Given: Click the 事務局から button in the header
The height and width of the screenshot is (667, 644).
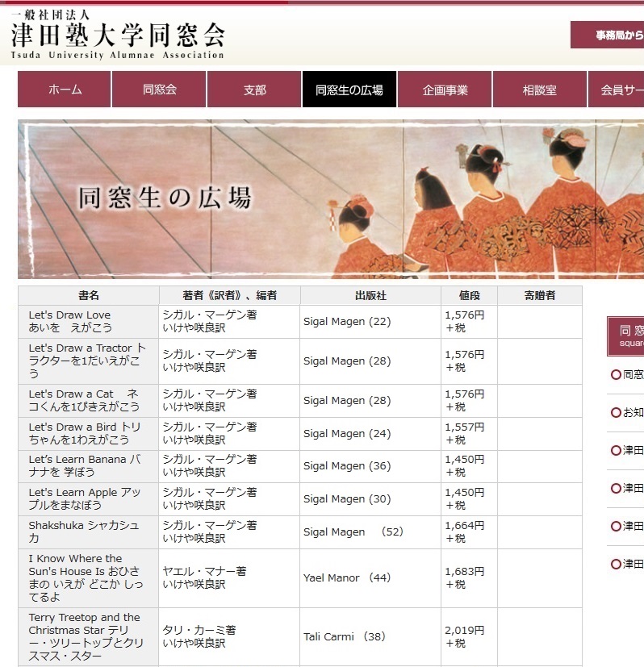Looking at the screenshot, I should (608, 35).
